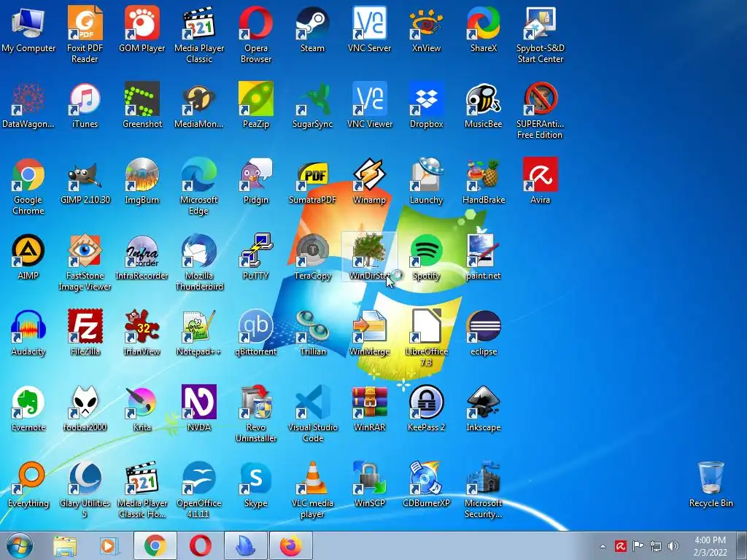
Task: Click the Opera taskbar button
Action: 201,545
